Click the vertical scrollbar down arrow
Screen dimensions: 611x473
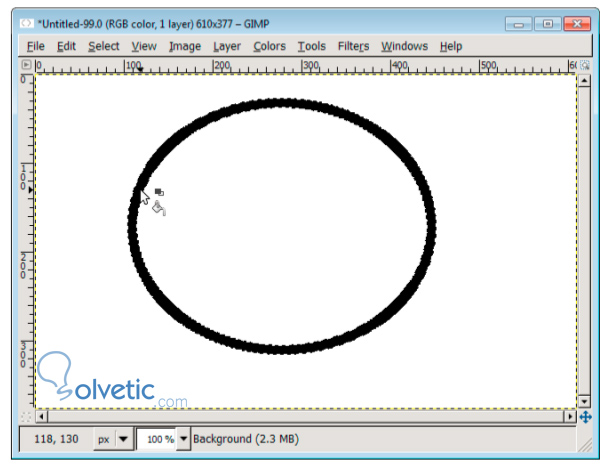584,401
